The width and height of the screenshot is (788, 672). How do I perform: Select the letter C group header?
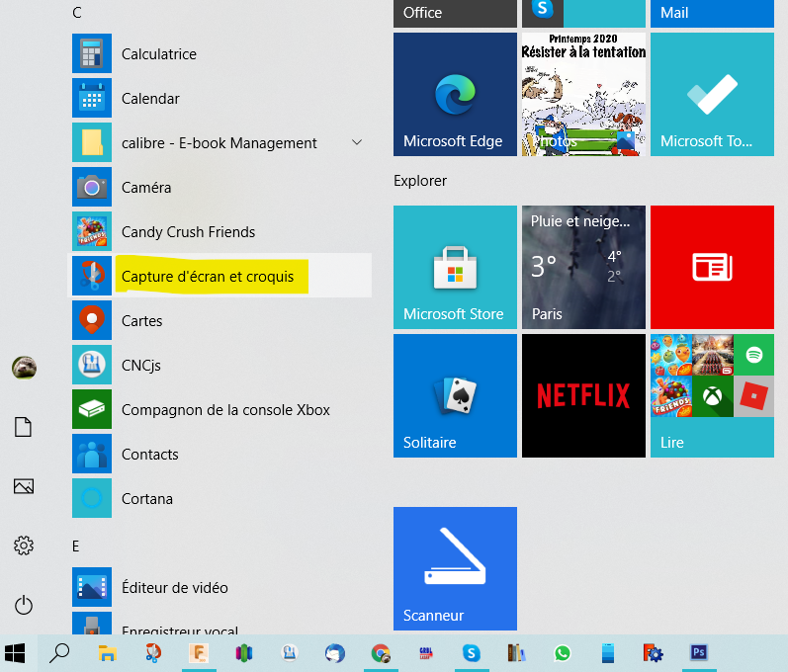[77, 13]
